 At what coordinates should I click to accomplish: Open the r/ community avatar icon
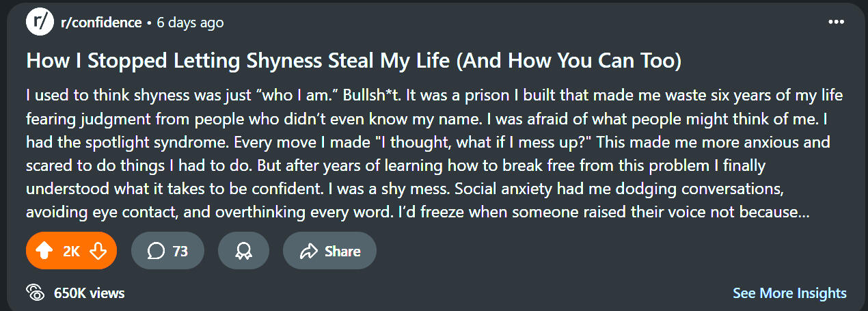click(x=40, y=22)
